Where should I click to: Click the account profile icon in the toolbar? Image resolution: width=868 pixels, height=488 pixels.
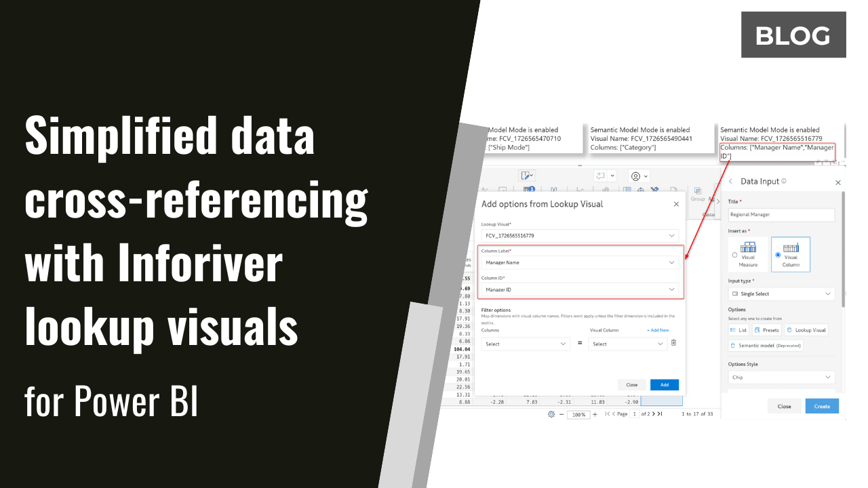pos(635,176)
